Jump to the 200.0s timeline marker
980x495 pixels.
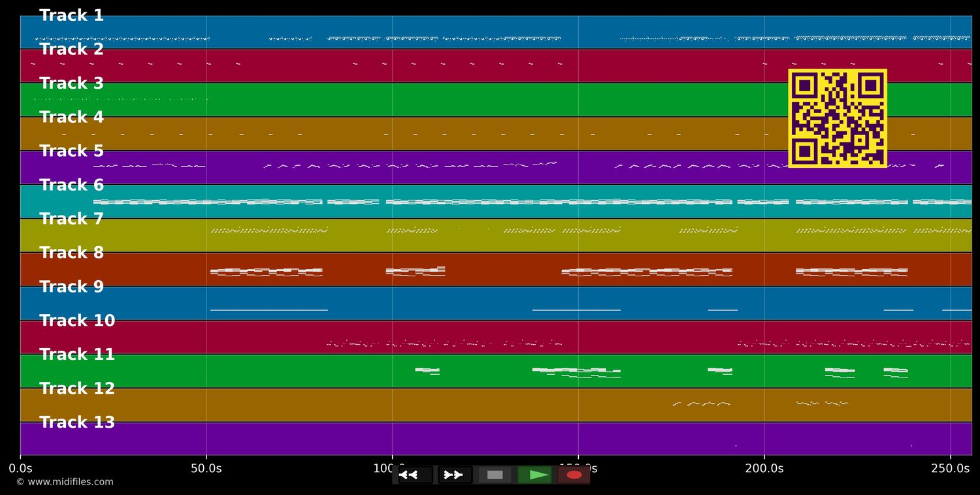(x=764, y=468)
